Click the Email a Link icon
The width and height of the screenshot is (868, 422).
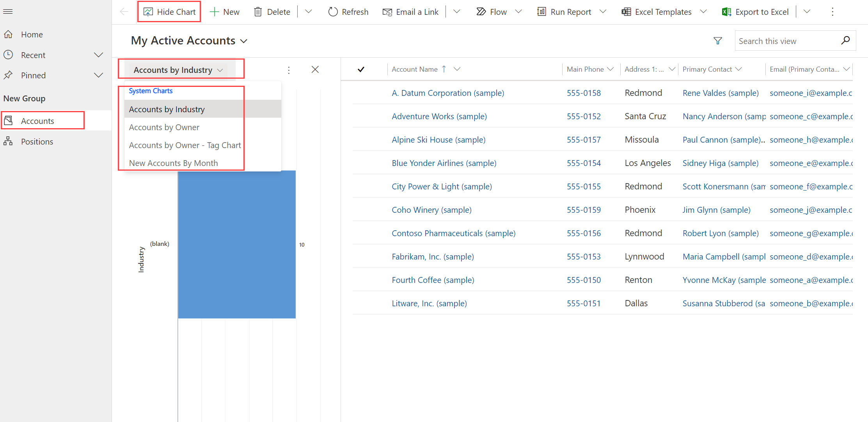pyautogui.click(x=386, y=12)
